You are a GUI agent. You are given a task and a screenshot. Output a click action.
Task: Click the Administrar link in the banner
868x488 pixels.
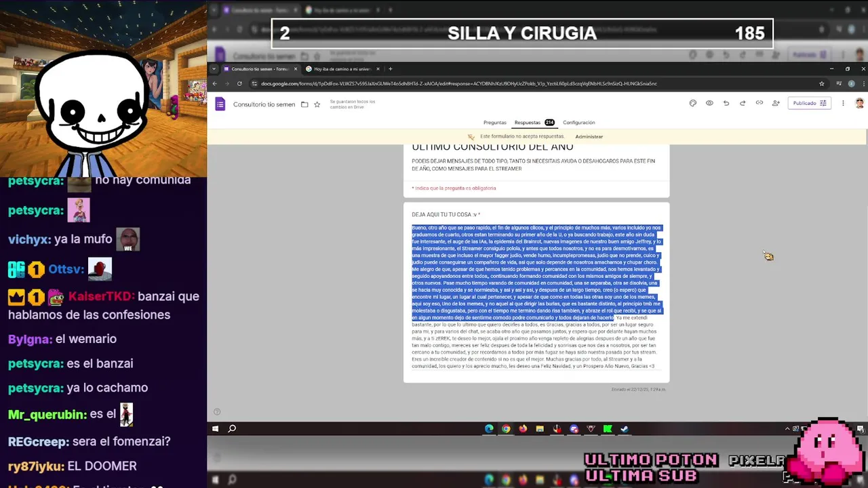point(589,137)
